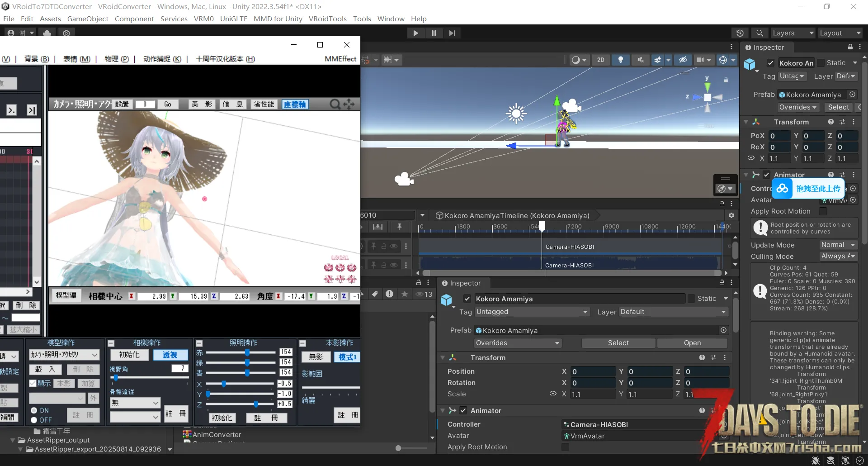Screen dimensions: 868x466
Task: Open the 物理 (P) menu in MMD window
Action: click(117, 59)
